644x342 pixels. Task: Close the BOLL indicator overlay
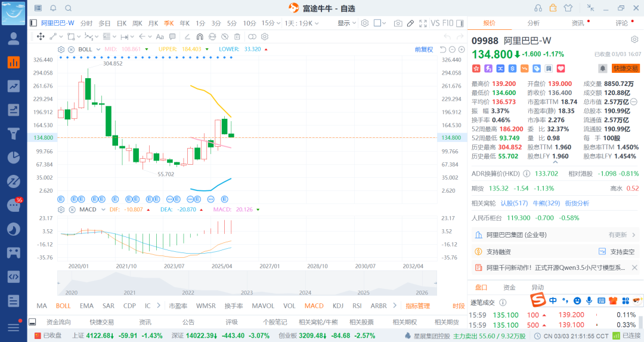71,49
